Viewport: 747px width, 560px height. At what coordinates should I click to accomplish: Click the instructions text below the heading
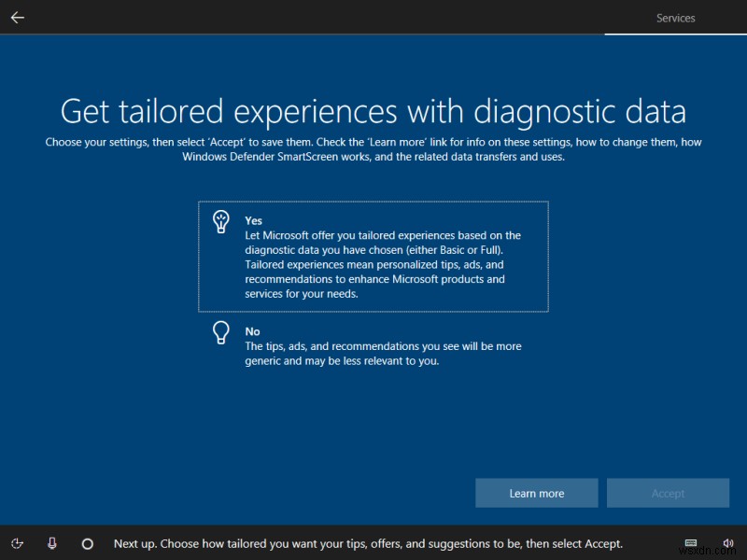coord(373,149)
